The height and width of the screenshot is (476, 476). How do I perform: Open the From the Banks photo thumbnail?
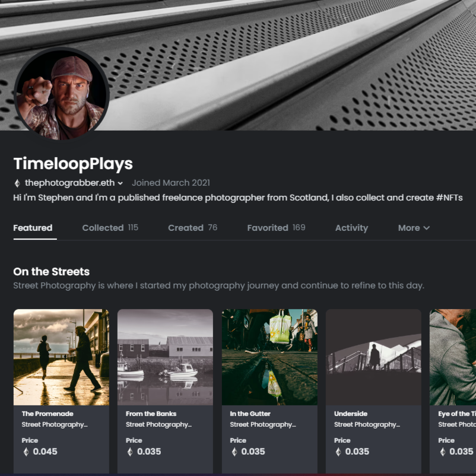166,357
